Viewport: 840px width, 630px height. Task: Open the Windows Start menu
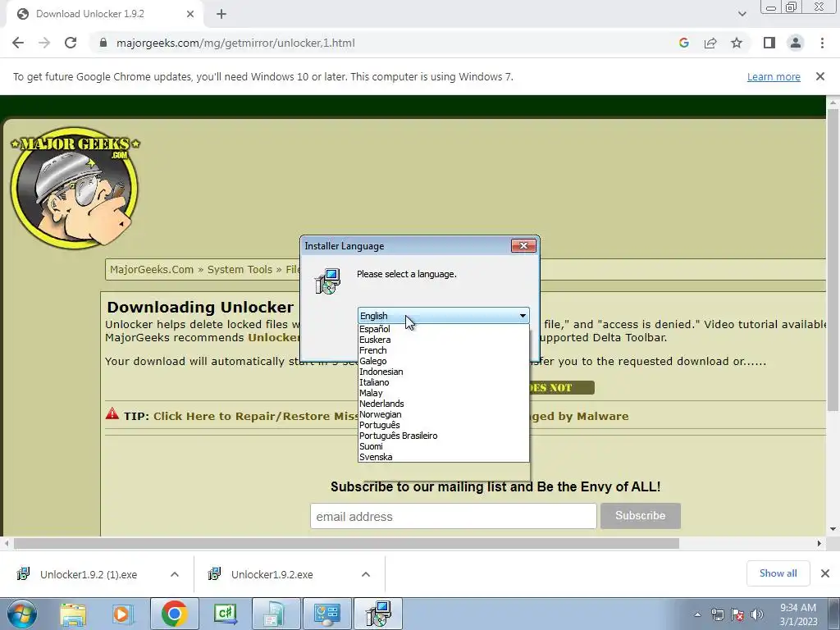click(x=21, y=614)
